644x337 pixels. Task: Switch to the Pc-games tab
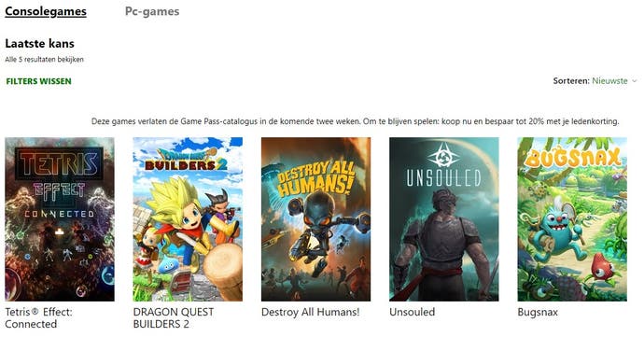pos(152,11)
